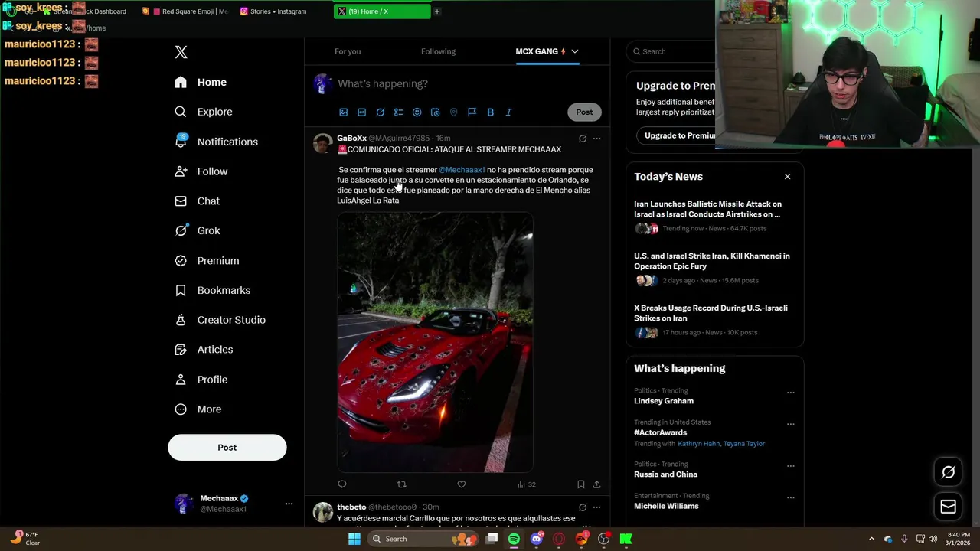
Task: Share GaBoXx's post
Action: [597, 484]
